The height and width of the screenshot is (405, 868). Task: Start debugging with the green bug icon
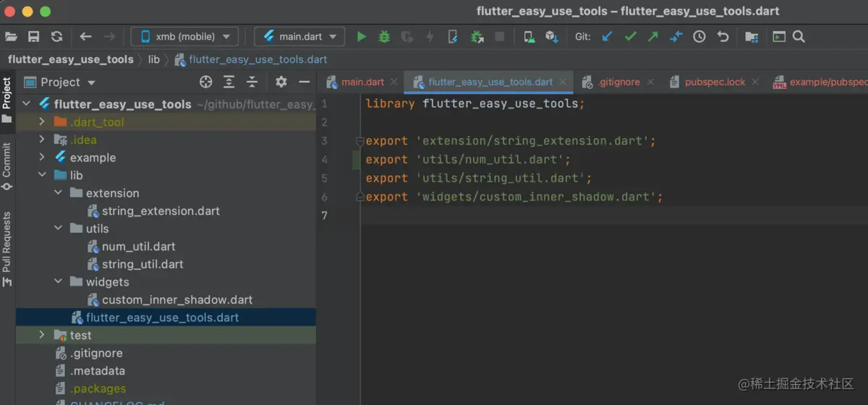click(384, 36)
